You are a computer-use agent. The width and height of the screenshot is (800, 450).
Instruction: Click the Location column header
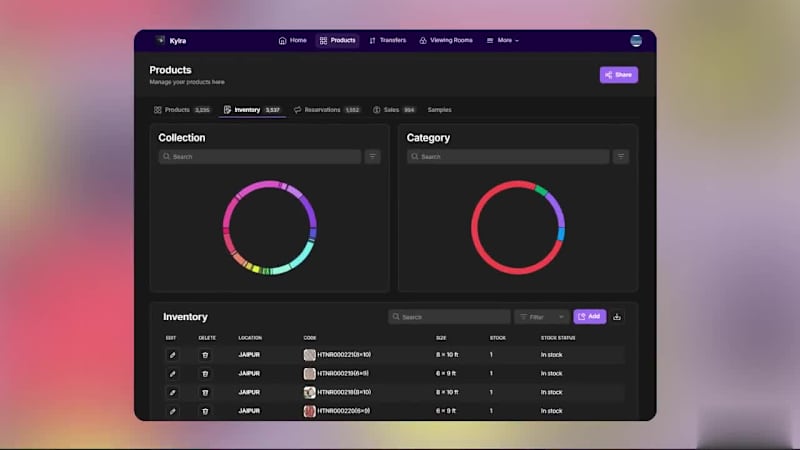click(x=250, y=338)
